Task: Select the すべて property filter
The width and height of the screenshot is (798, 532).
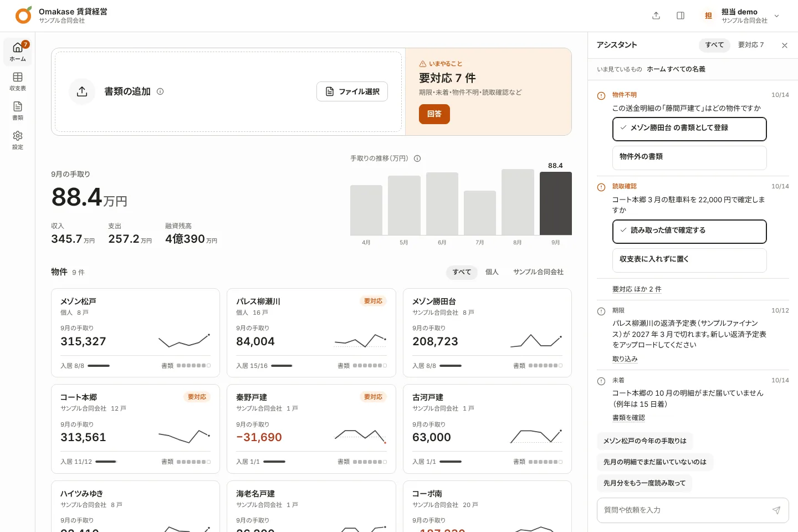Action: click(x=462, y=272)
